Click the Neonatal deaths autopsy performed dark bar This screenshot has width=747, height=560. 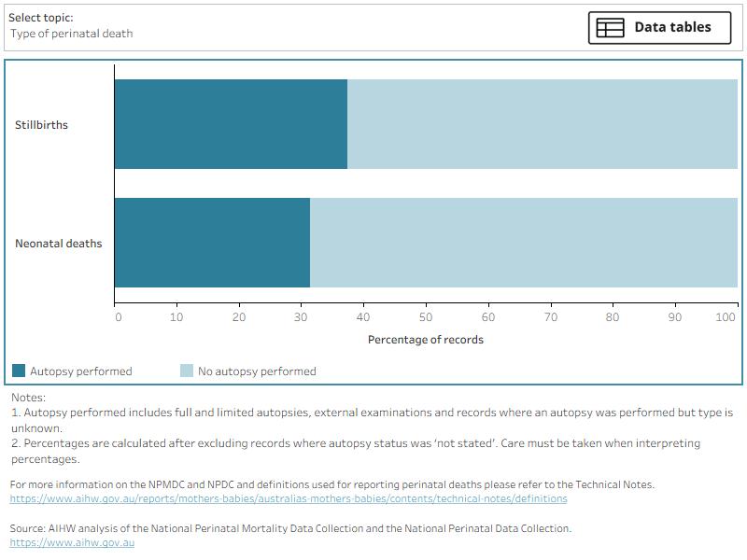pyautogui.click(x=213, y=243)
